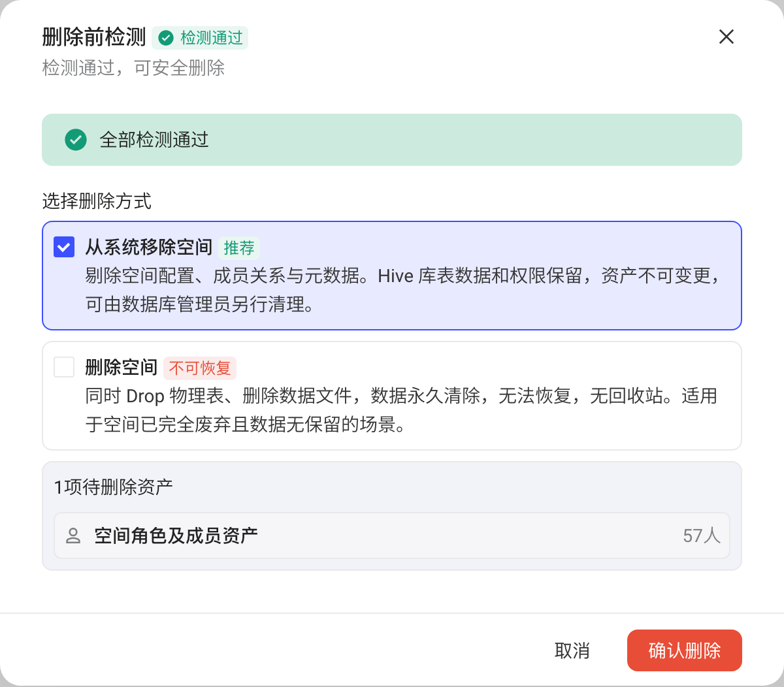Click the 确认删除 button
This screenshot has height=687, width=784.
[684, 650]
